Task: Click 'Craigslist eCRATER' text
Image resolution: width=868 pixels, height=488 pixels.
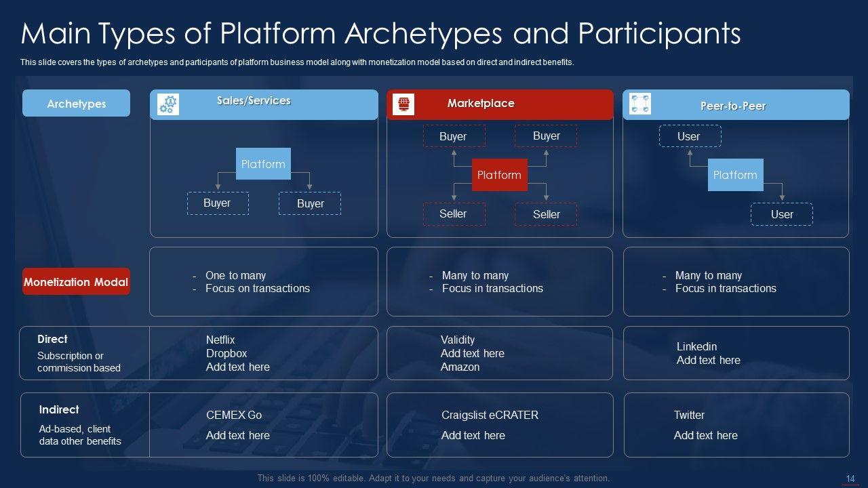Action: 490,415
